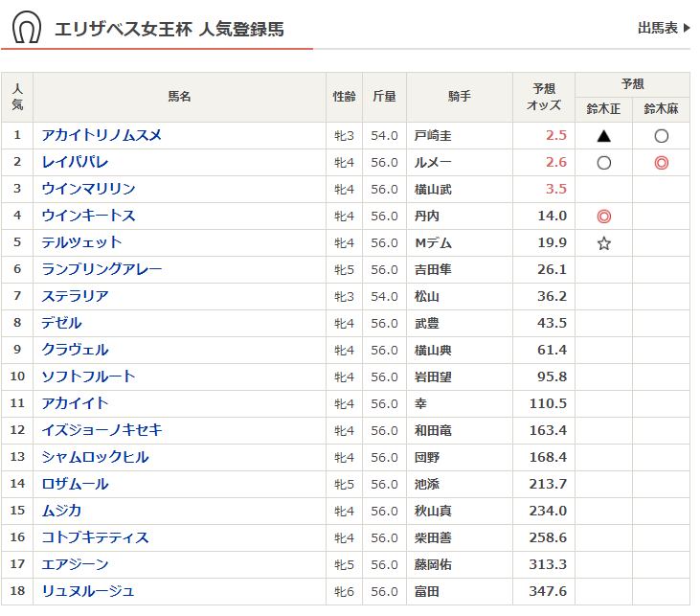Image resolution: width=700 pixels, height=616 pixels.
Task: Open horse デゼル
Action: 61,323
